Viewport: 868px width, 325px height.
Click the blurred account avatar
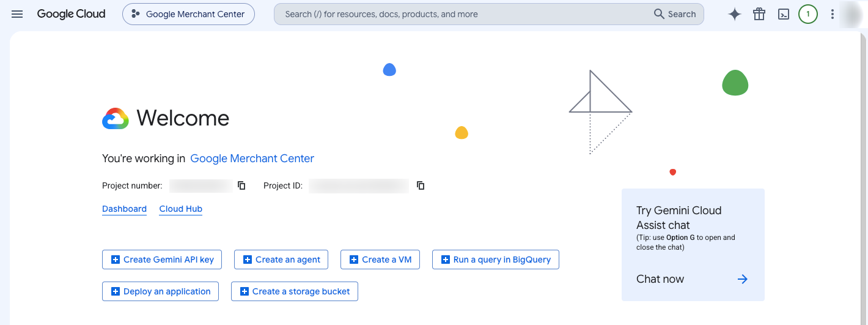[x=851, y=14]
